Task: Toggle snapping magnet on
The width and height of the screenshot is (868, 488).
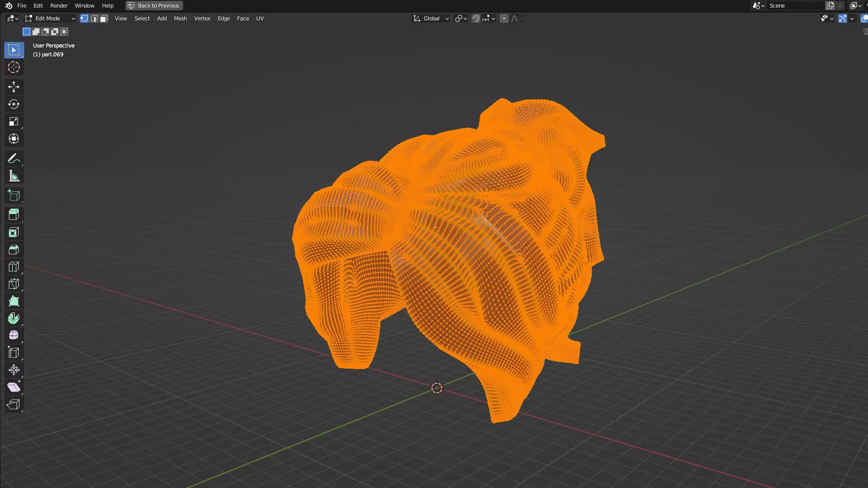Action: coord(476,19)
